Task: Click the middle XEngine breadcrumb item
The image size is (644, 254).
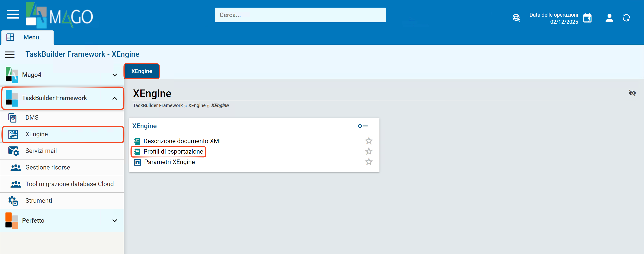Action: point(197,105)
